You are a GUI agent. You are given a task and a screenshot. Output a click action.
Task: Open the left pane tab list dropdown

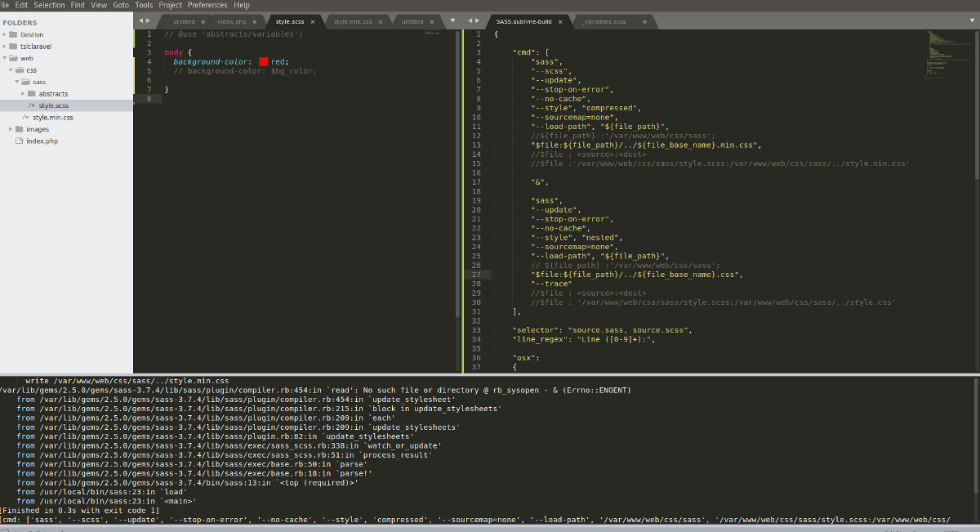(453, 20)
